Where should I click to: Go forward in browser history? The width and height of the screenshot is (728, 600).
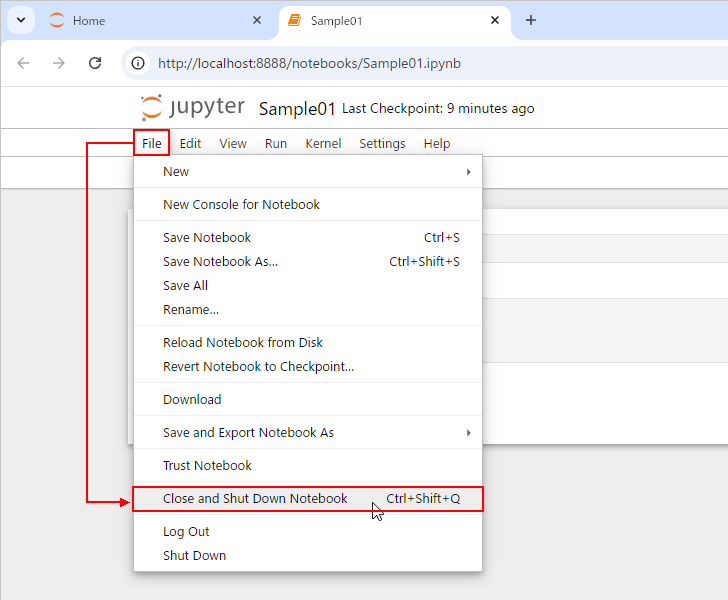(59, 63)
